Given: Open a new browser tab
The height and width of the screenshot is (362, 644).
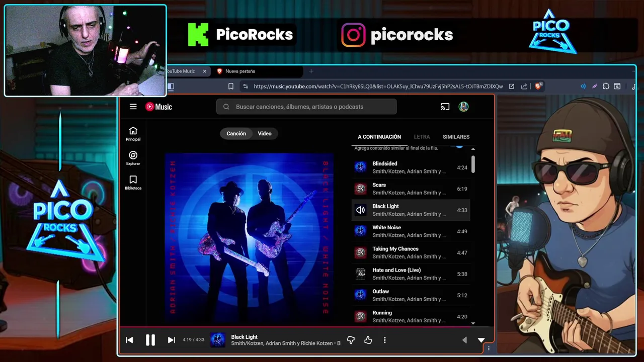Looking at the screenshot, I should coord(311,71).
